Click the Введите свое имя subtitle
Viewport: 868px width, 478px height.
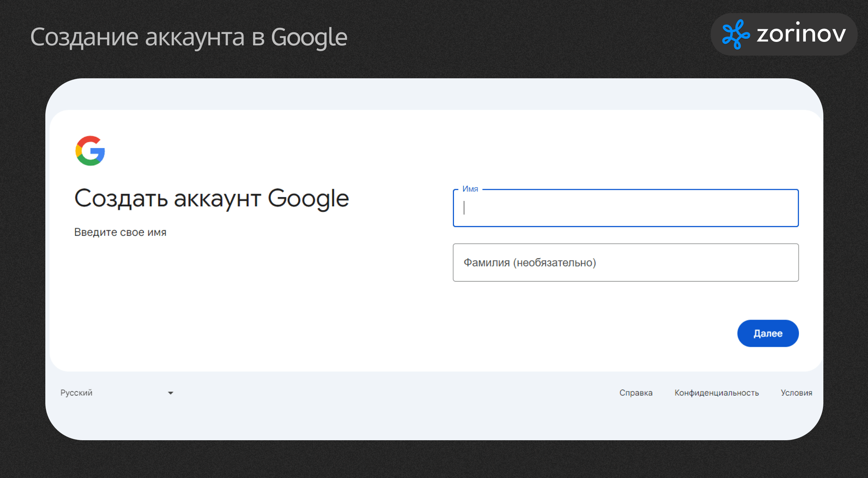(x=120, y=232)
